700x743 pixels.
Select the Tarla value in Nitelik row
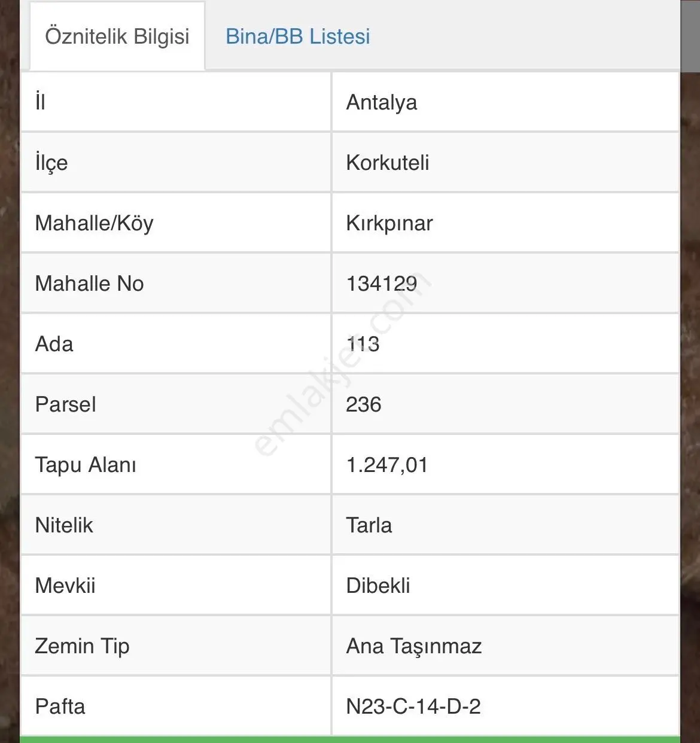[369, 525]
